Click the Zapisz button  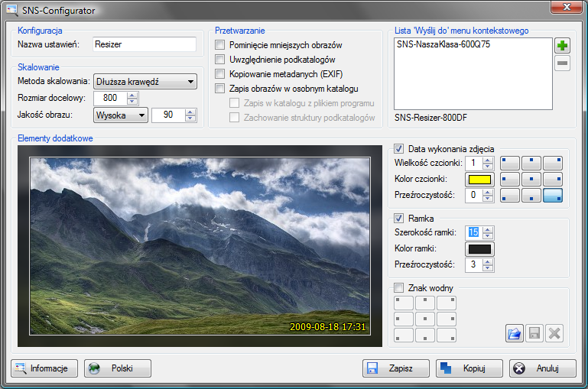pyautogui.click(x=396, y=368)
